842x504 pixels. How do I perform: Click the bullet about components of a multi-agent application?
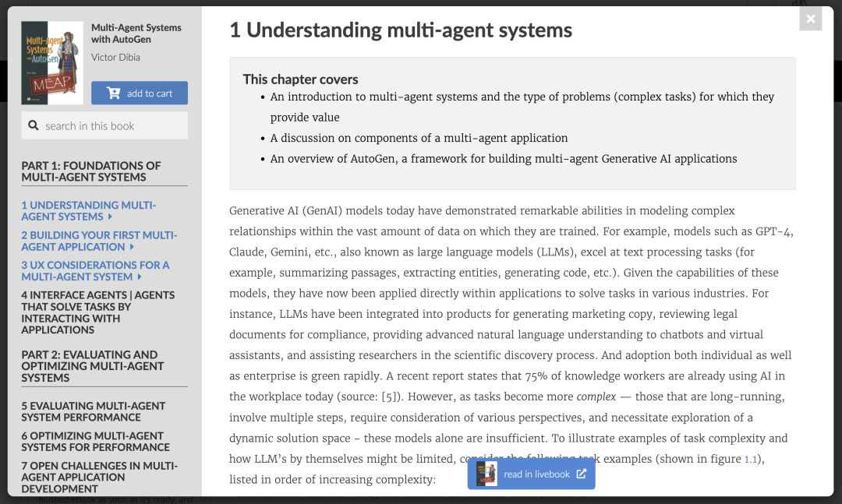[419, 138]
